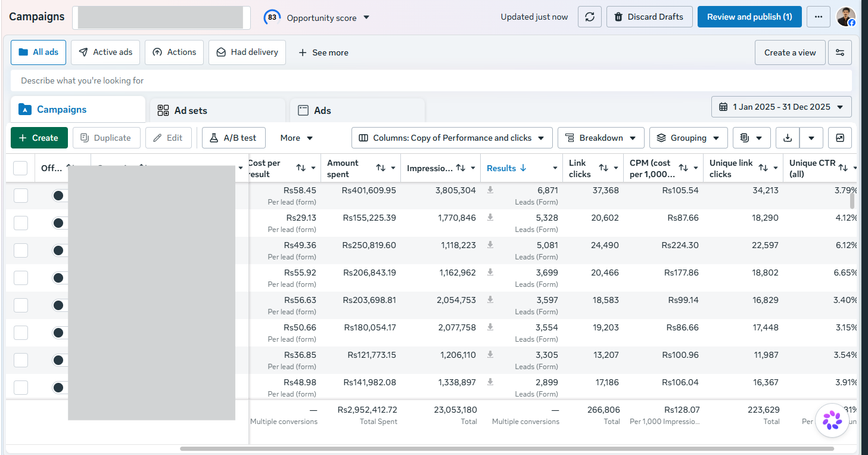Open the More dropdown menu
868x455 pixels.
pyautogui.click(x=297, y=138)
